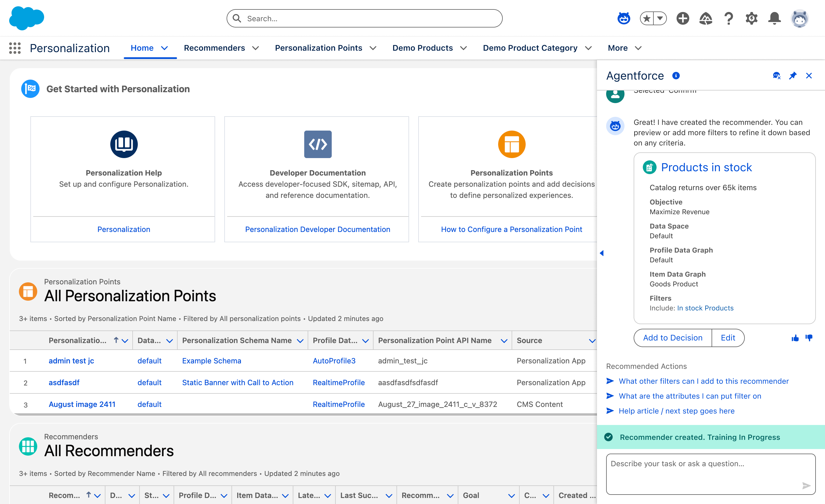This screenshot has width=825, height=504.
Task: Click the Agentforce task description input
Action: [x=711, y=474]
